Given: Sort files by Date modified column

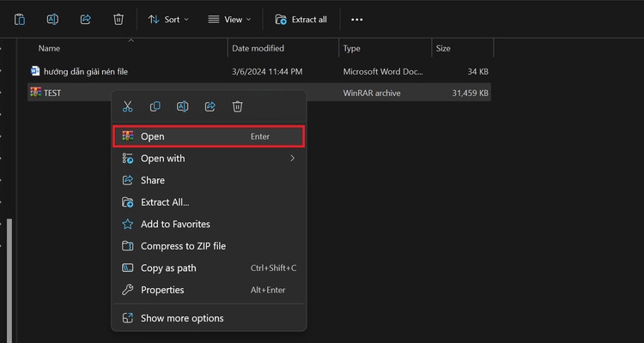Looking at the screenshot, I should (258, 48).
